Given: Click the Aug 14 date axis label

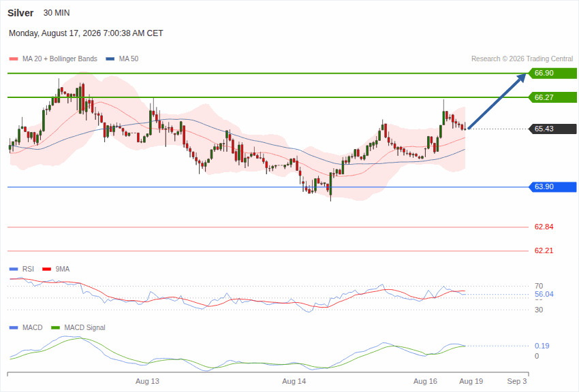Looking at the screenshot, I should pos(294,381).
